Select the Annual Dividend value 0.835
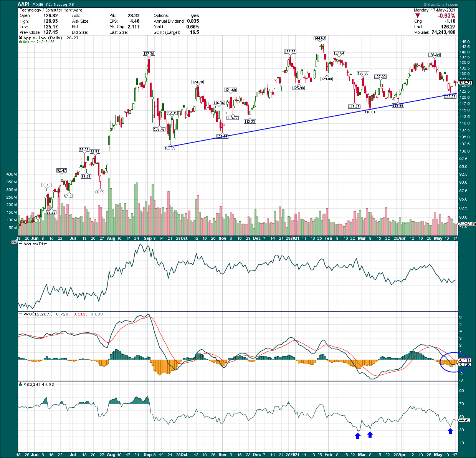This screenshot has width=476, height=458. coord(193,21)
